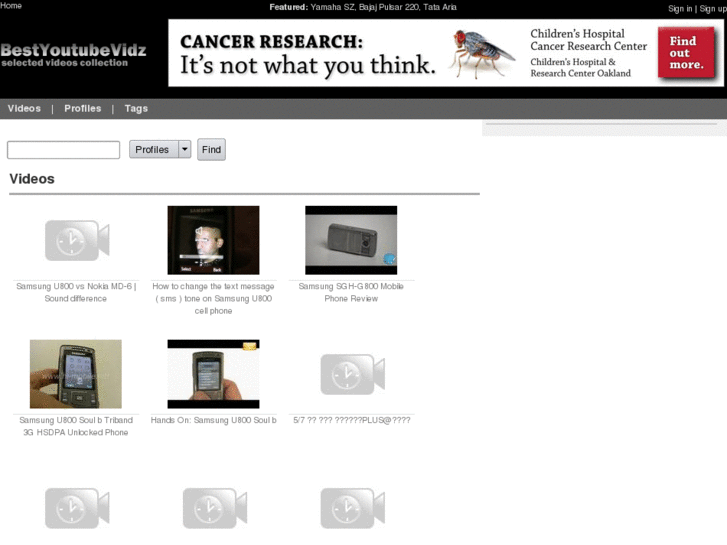Image resolution: width=727 pixels, height=545 pixels.
Task: Open 'Samsung U800 vs Nokia MD-6' title
Action: coord(76,292)
